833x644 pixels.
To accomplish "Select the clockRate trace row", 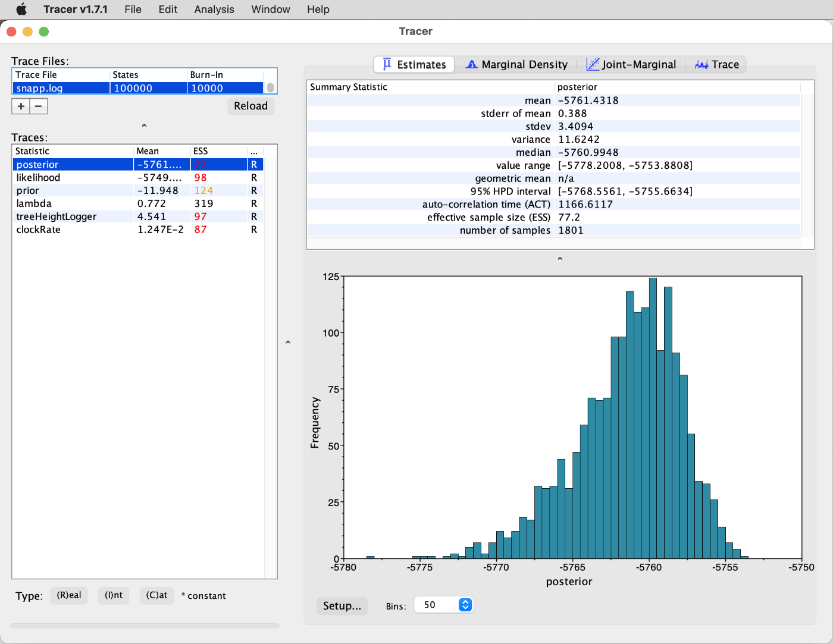I will (138, 230).
